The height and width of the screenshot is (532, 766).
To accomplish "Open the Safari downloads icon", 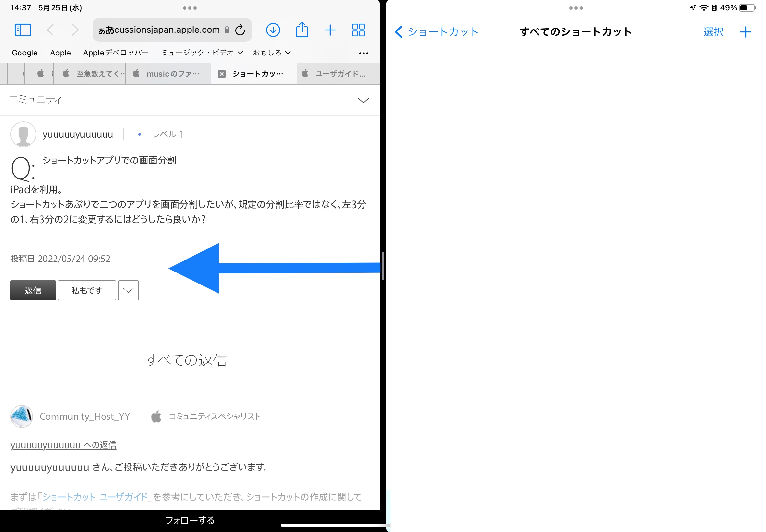I will (273, 30).
